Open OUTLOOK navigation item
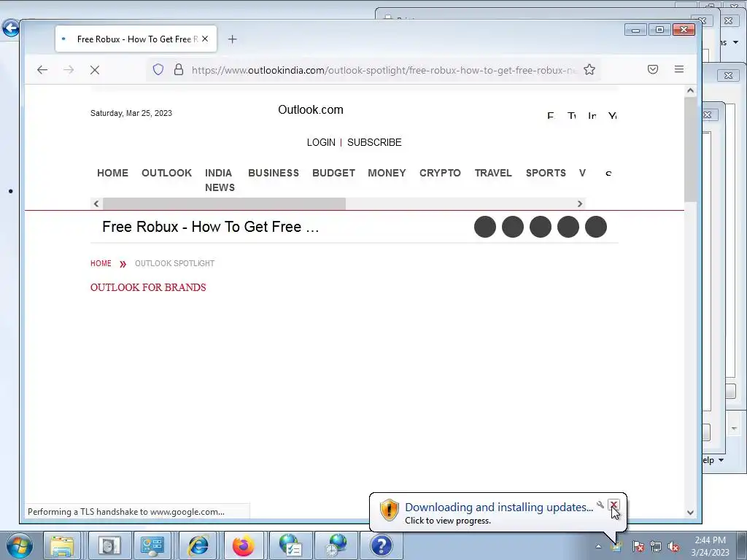 point(167,173)
